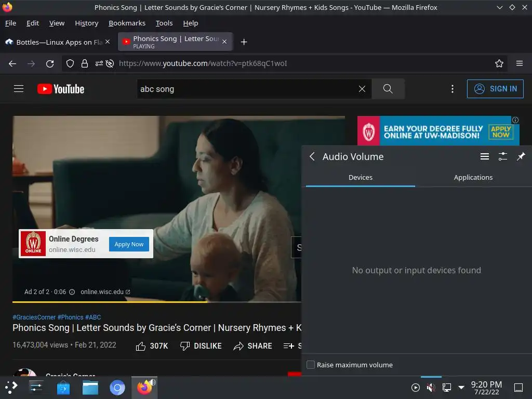Launch Discover software store from the taskbar
The height and width of the screenshot is (399, 532).
coord(63,387)
